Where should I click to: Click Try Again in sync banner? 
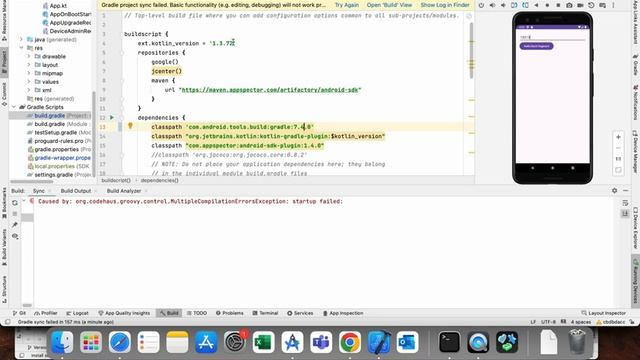[347, 5]
